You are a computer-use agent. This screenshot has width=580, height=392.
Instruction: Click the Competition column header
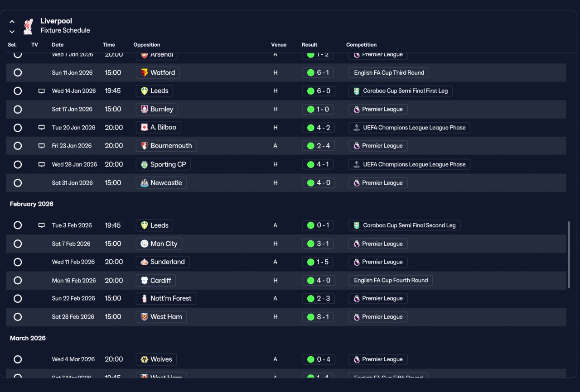click(361, 45)
